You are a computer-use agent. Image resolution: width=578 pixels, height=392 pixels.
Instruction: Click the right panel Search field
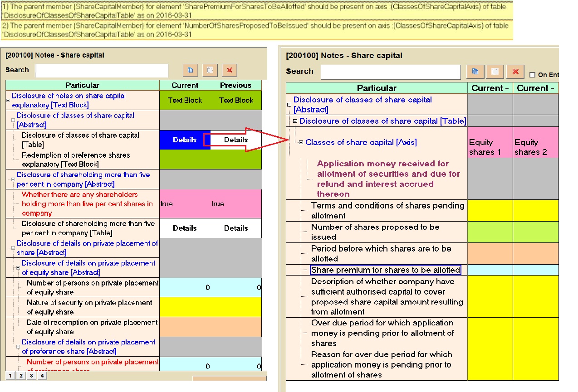click(390, 72)
